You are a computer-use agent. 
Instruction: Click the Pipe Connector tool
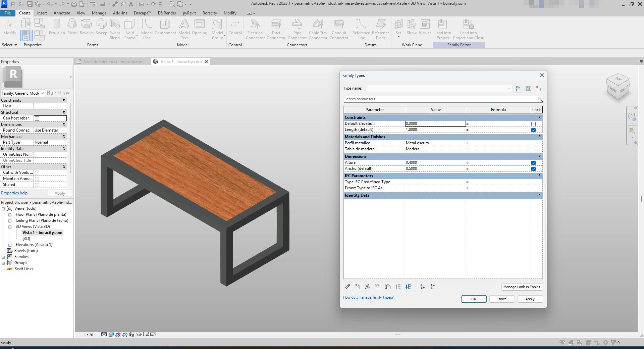pyautogui.click(x=297, y=29)
